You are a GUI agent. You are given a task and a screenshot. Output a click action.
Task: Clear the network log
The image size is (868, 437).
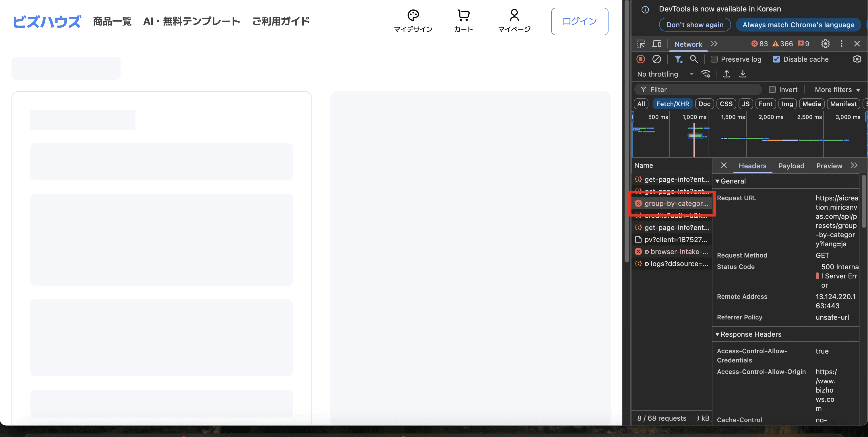(656, 59)
